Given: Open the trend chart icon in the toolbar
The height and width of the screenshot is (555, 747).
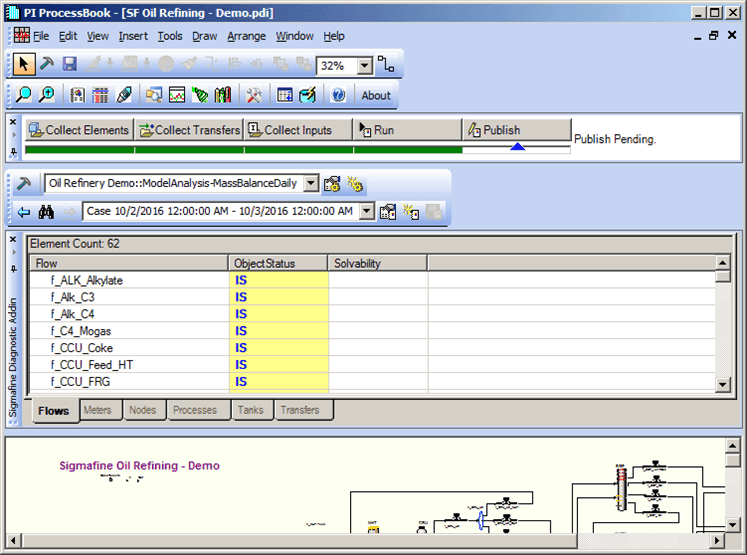Looking at the screenshot, I should point(177,95).
